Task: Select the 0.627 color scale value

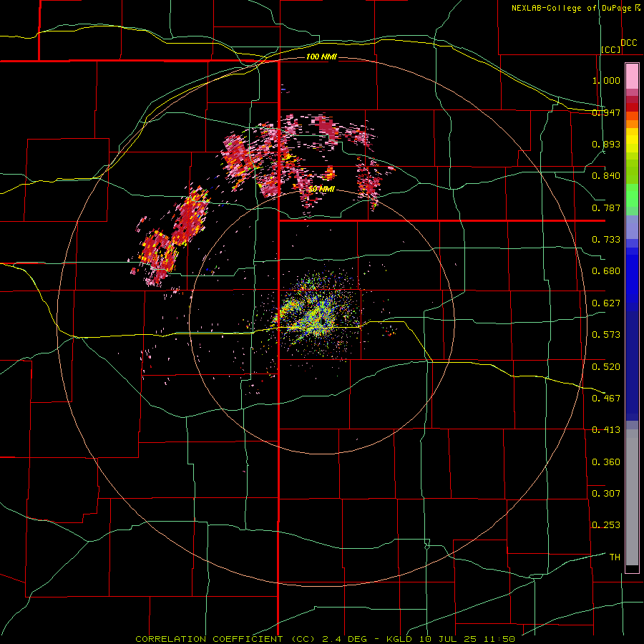Action: click(x=606, y=303)
